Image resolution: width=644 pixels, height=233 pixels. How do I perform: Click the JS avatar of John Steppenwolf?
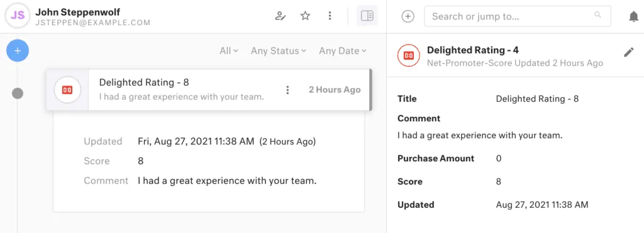18,16
